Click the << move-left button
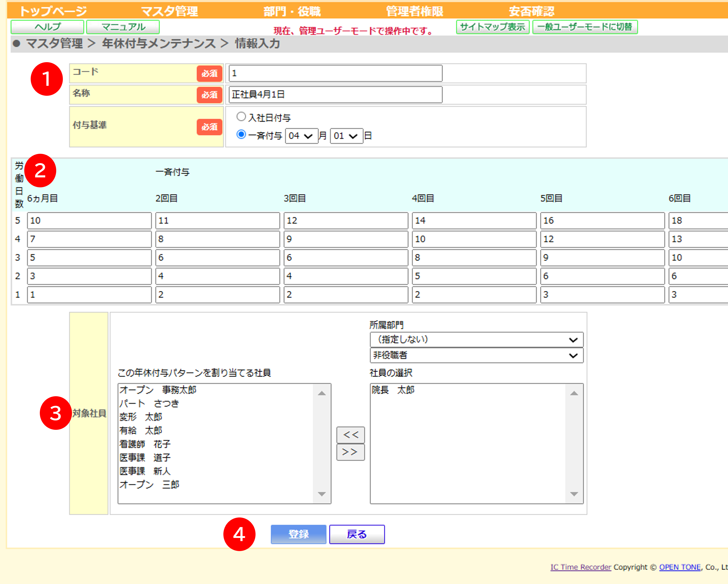Image resolution: width=728 pixels, height=584 pixels. (x=351, y=435)
